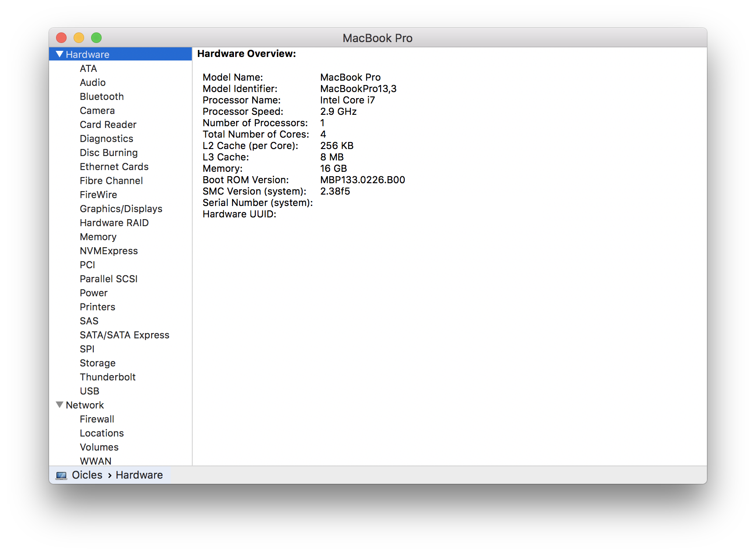Click the Hardware Overview heading
This screenshot has height=554, width=756.
(247, 53)
